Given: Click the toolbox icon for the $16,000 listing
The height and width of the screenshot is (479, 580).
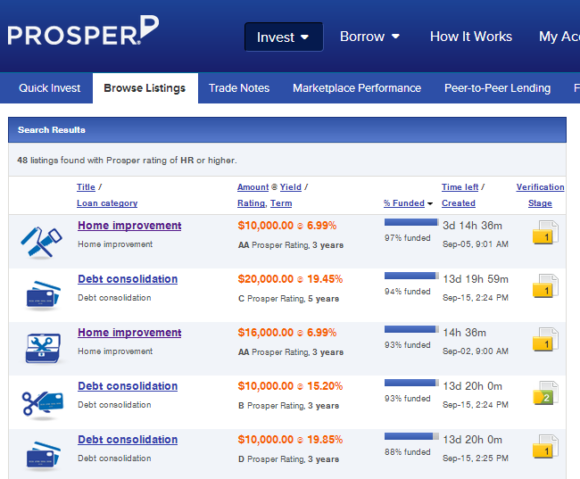Looking at the screenshot, I should pos(43,348).
